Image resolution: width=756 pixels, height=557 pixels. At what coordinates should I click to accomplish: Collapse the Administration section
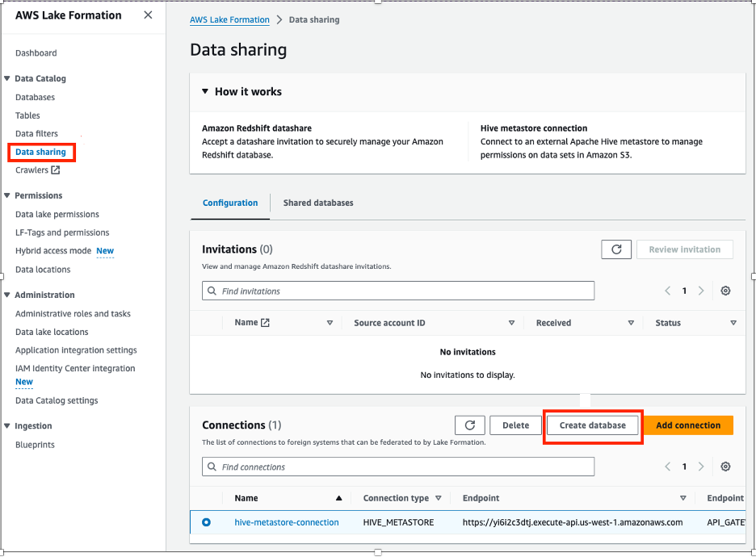pyautogui.click(x=6, y=295)
